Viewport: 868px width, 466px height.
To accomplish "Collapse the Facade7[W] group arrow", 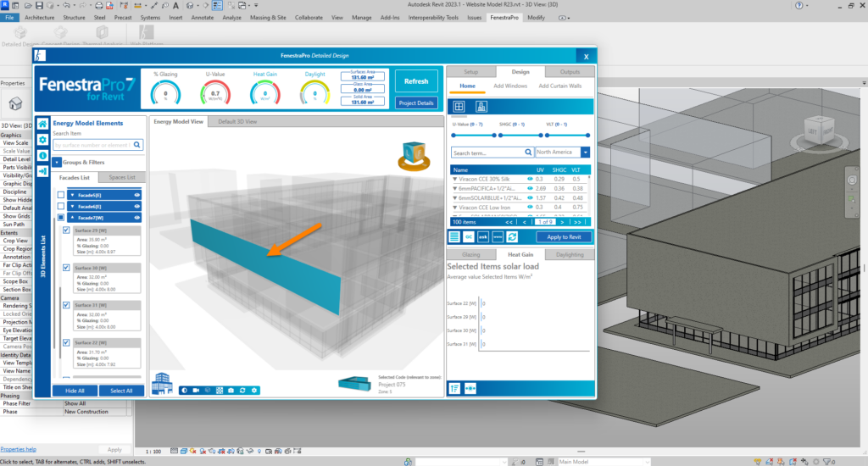I will (73, 218).
